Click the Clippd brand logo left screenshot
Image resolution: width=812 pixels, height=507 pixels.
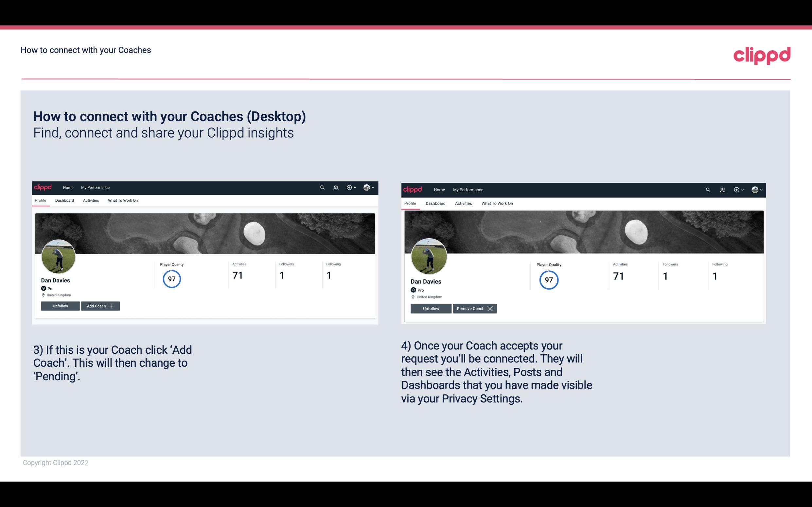(44, 187)
